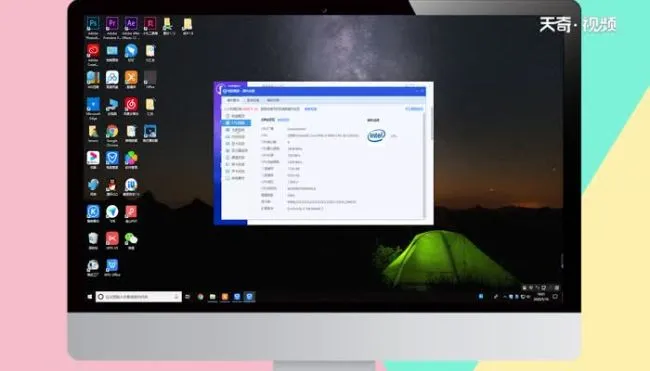Click the Windows Start button

click(x=90, y=297)
